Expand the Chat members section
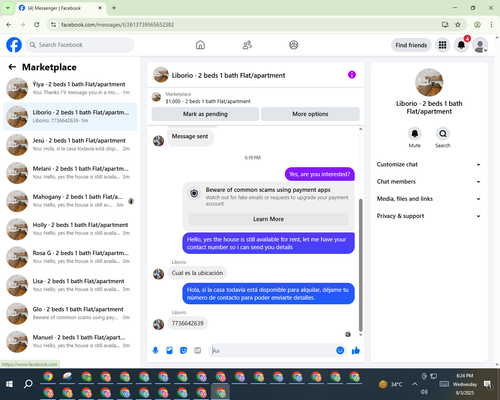The height and width of the screenshot is (400, 500). (429, 182)
